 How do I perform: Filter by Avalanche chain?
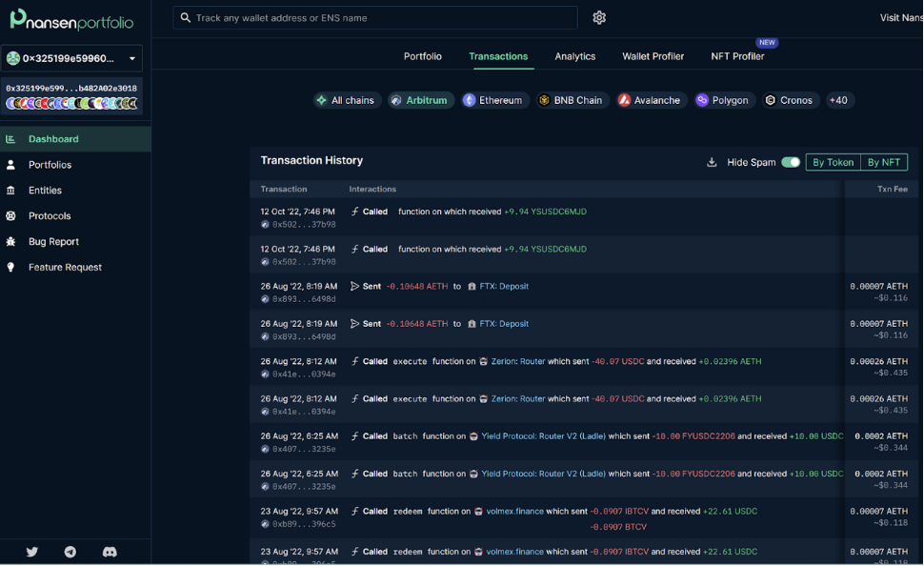click(x=652, y=100)
